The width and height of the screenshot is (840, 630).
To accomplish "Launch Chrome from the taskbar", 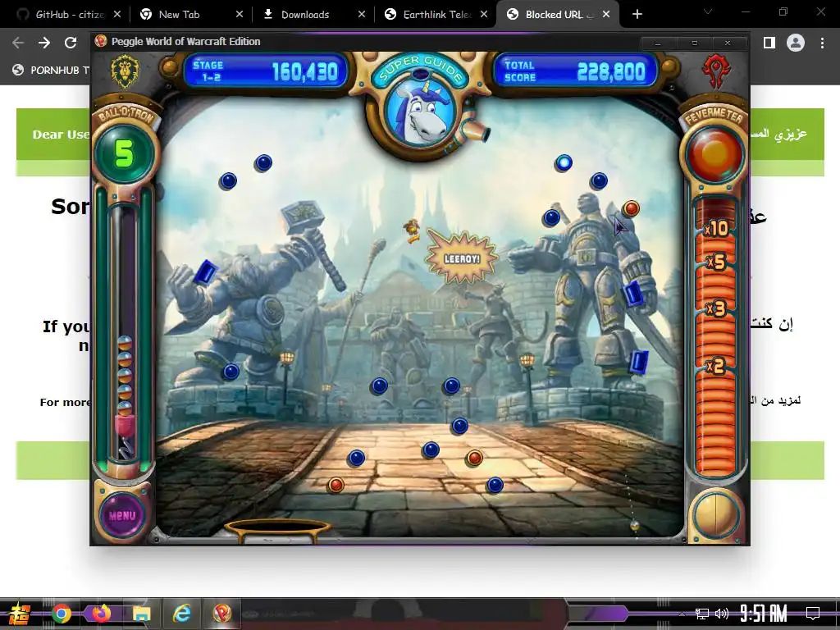I will point(62,614).
